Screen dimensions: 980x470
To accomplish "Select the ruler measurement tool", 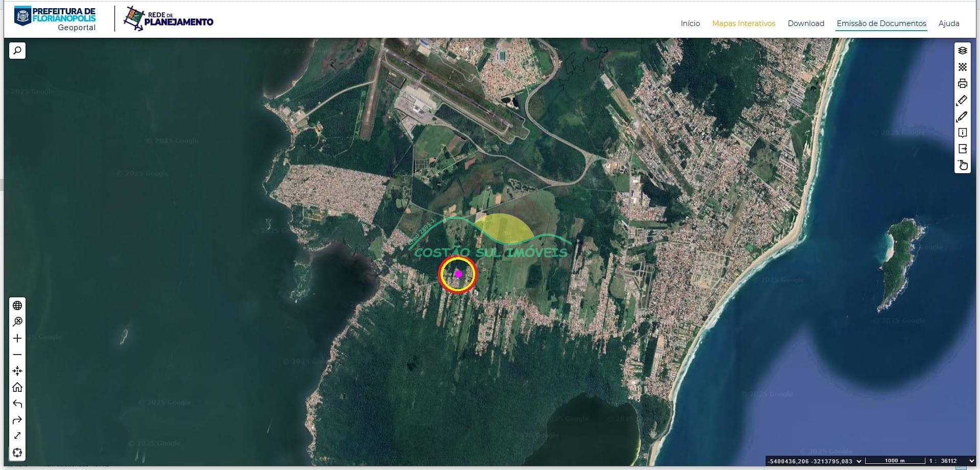I will click(962, 100).
